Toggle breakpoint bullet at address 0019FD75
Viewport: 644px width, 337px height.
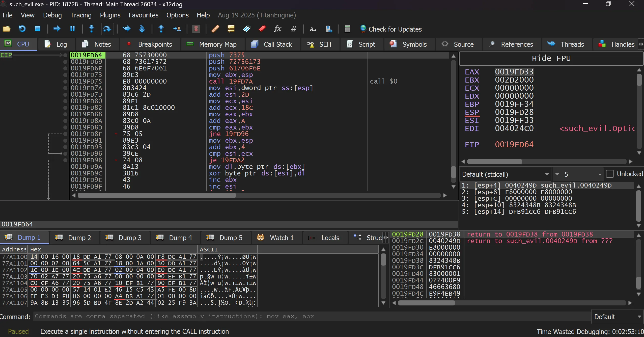pyautogui.click(x=65, y=81)
